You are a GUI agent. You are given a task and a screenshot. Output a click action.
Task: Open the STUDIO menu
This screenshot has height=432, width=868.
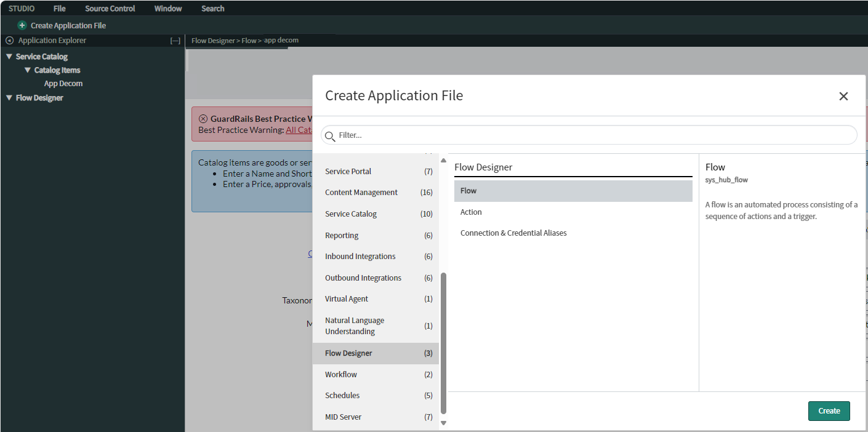(x=22, y=9)
